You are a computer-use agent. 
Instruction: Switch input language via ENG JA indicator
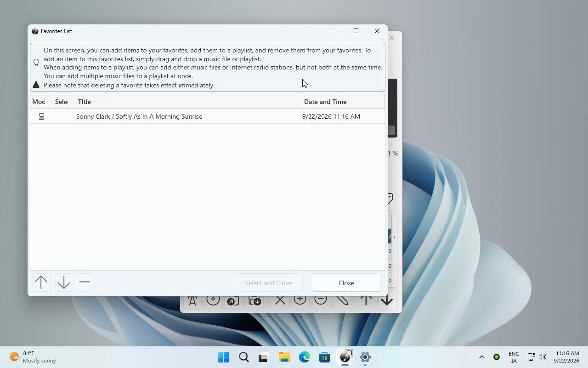(x=514, y=357)
